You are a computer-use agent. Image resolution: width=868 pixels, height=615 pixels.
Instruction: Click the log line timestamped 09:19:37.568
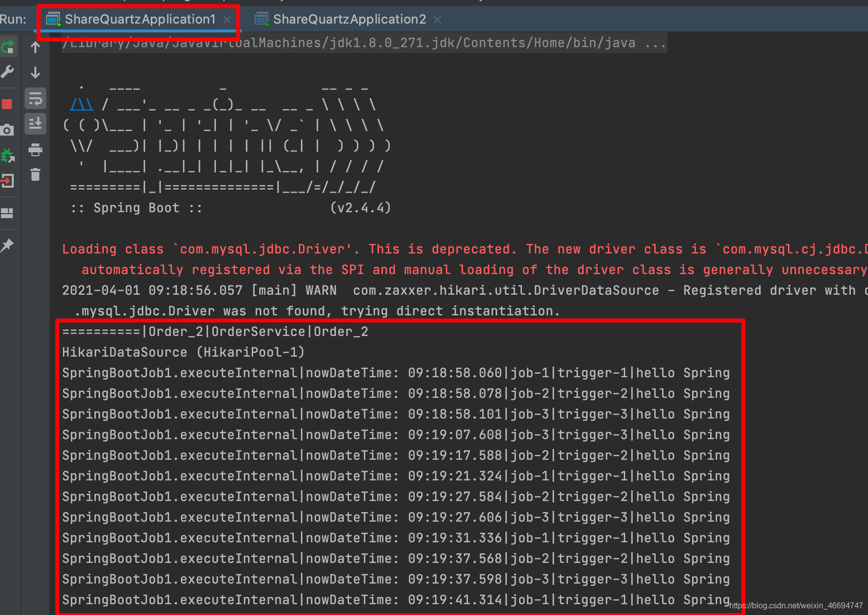pyautogui.click(x=396, y=559)
